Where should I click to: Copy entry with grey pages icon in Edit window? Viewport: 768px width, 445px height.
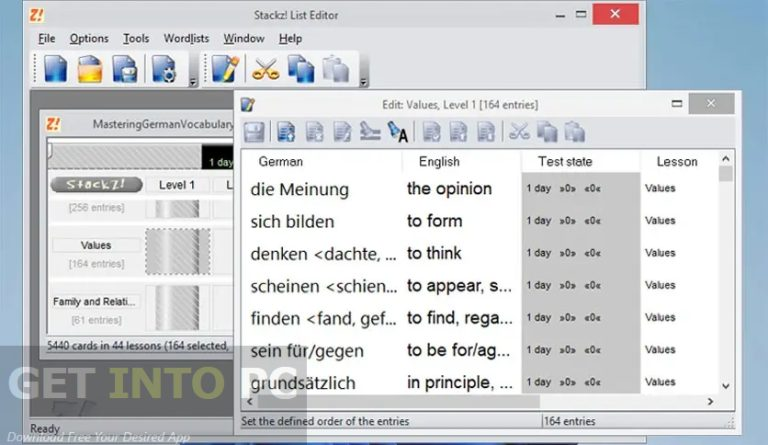click(x=547, y=132)
